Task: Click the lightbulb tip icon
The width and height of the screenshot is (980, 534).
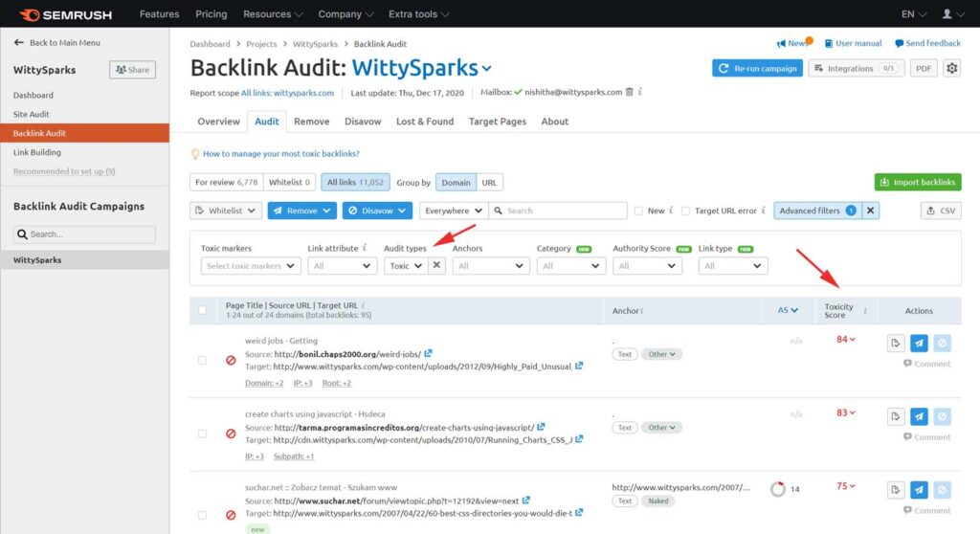Action: pyautogui.click(x=195, y=154)
